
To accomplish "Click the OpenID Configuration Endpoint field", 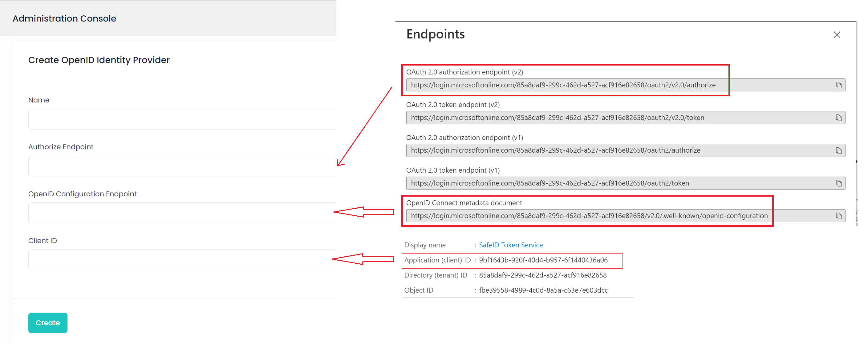I will coord(182,213).
